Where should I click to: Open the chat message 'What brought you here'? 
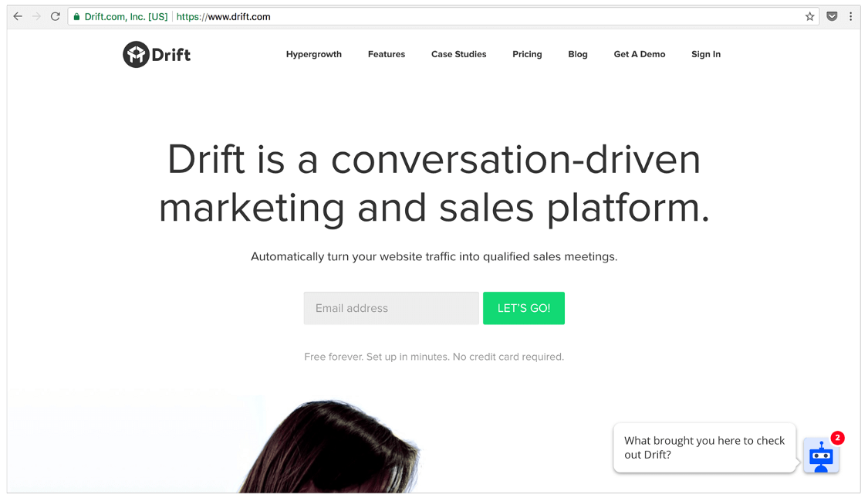tap(704, 448)
